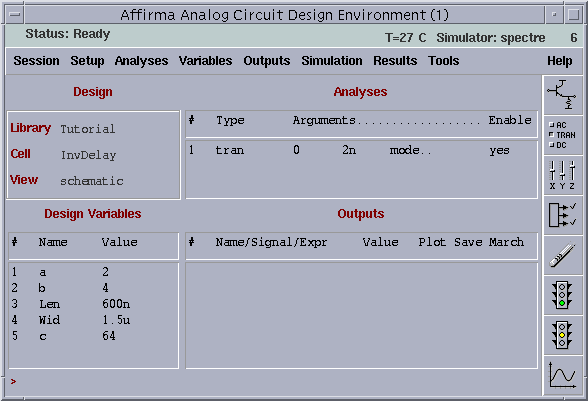Select design variable 'b' row
Screen dimensions: 588x401
click(93, 288)
